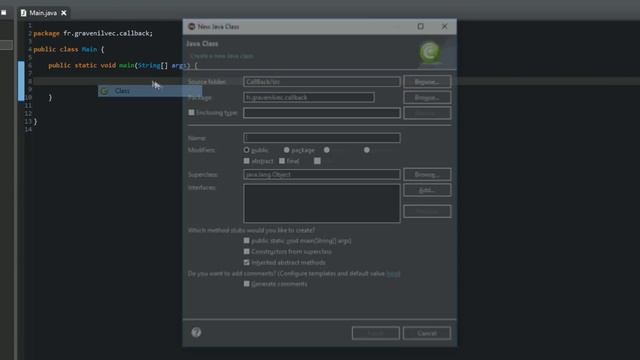Select the Class entry in popup menu
This screenshot has width=640, height=360.
point(150,91)
